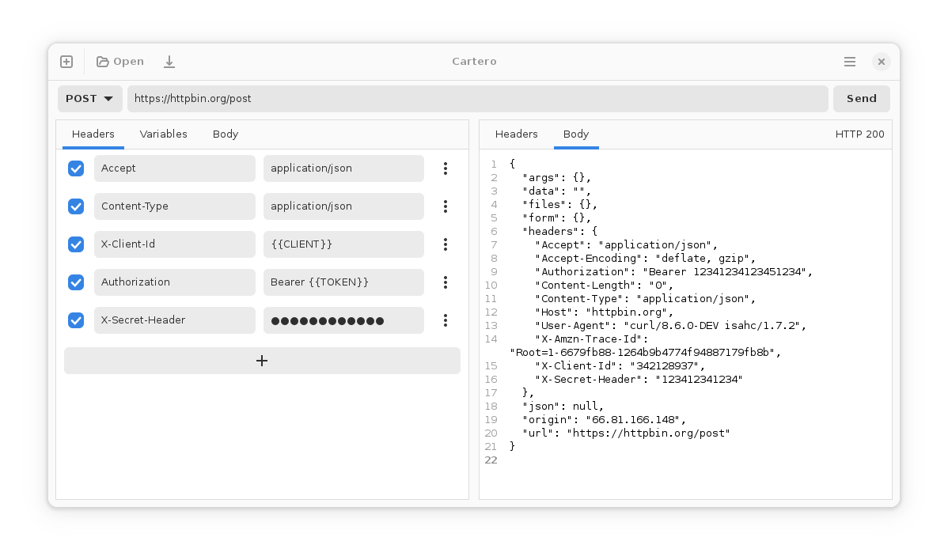Screen dimensions: 948x560
Task: Edit the Authorization header name field
Action: [x=175, y=282]
